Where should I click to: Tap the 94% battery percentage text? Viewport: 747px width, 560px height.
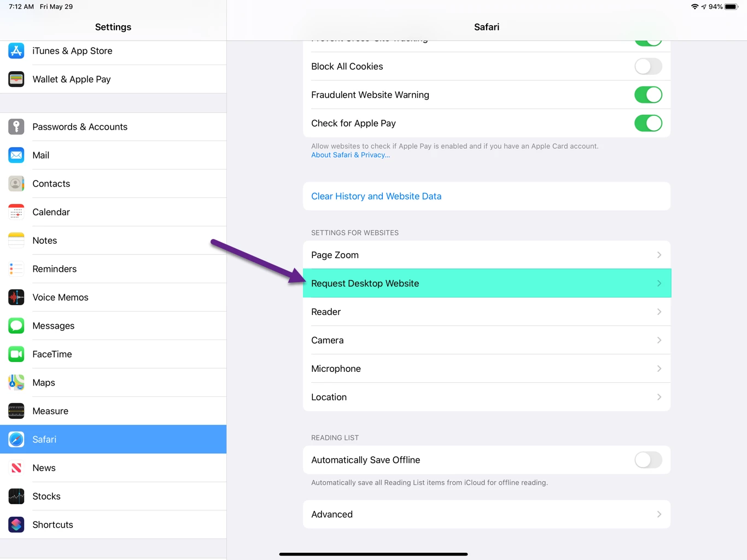[715, 7]
